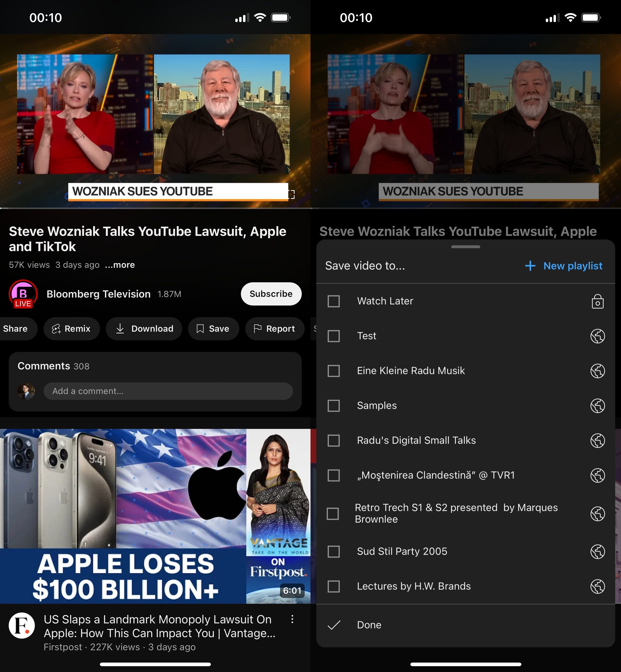621x672 pixels.
Task: Tap the public globe icon for Test
Action: (x=598, y=336)
